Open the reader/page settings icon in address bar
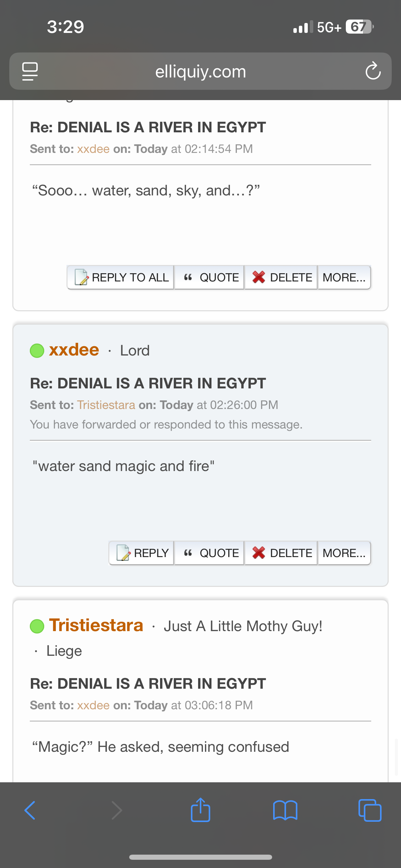This screenshot has height=868, width=401. click(x=30, y=71)
